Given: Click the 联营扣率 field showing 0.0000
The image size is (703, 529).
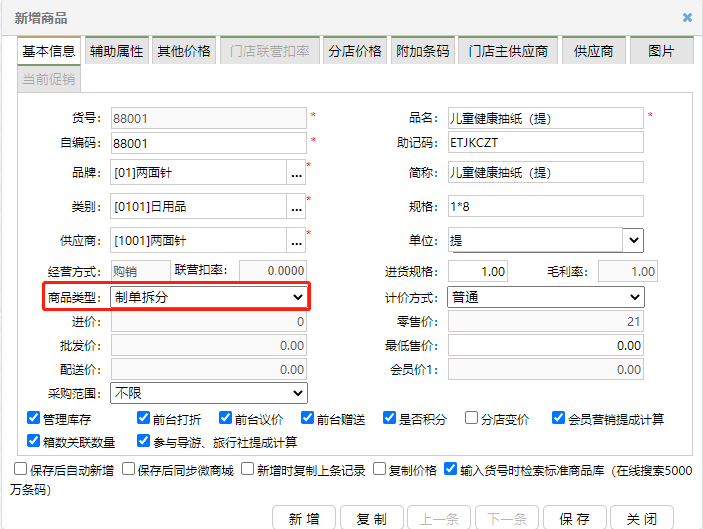Looking at the screenshot, I should pyautogui.click(x=273, y=271).
